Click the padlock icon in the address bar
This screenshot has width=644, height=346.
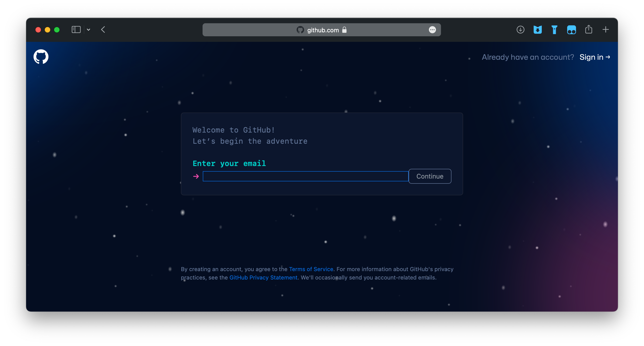pos(344,30)
